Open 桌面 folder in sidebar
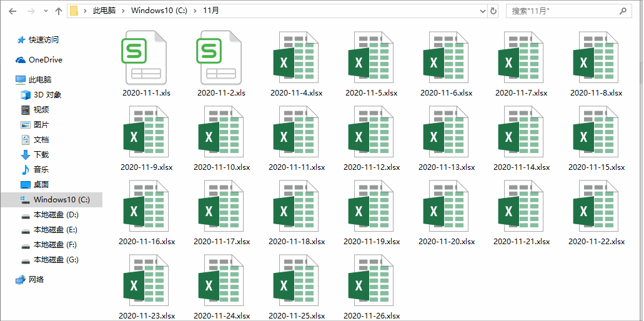 click(x=35, y=185)
